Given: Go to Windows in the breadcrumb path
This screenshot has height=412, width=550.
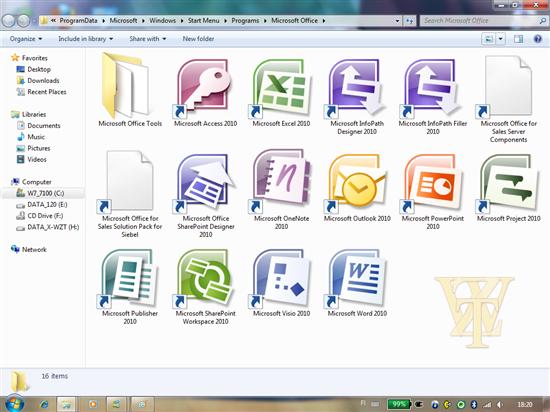Looking at the screenshot, I should [x=162, y=21].
